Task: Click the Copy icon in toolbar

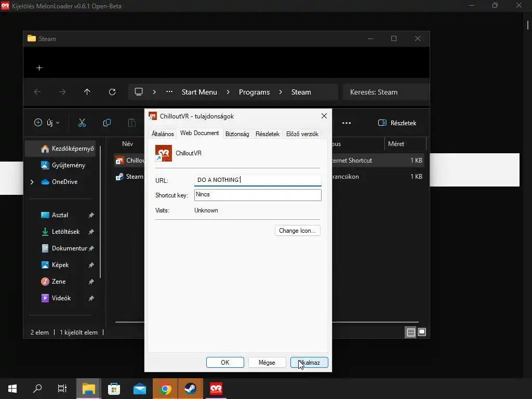Action: click(107, 123)
